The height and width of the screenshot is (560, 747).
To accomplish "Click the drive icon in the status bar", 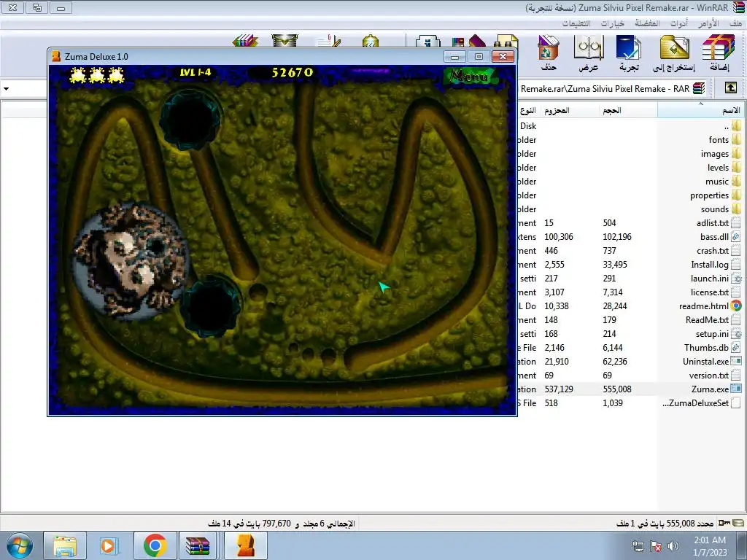I will click(x=738, y=523).
